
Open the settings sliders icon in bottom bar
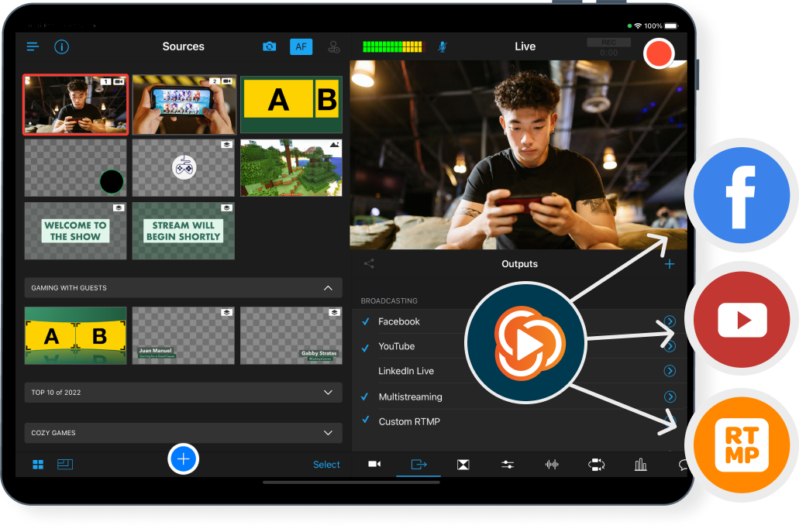click(507, 464)
